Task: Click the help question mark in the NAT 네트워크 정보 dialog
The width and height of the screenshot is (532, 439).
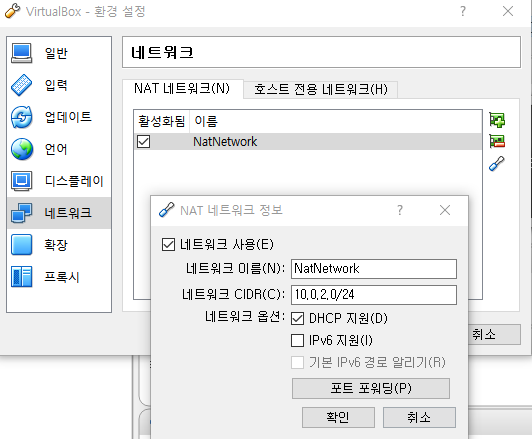Action: point(400,210)
